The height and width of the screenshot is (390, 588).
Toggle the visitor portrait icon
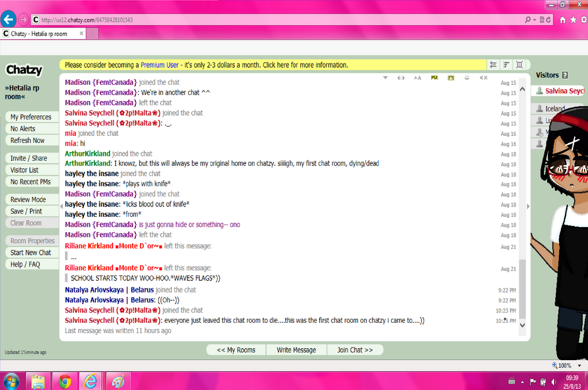[x=451, y=77]
